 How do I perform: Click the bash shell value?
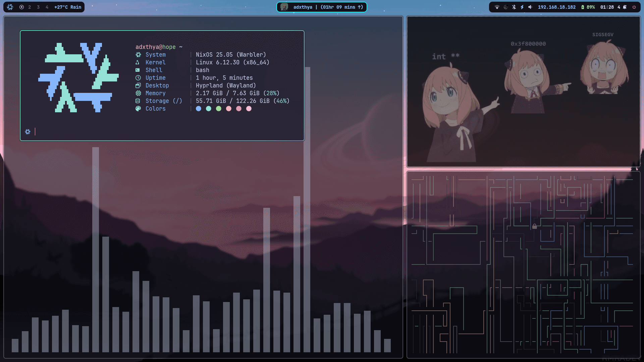point(203,70)
